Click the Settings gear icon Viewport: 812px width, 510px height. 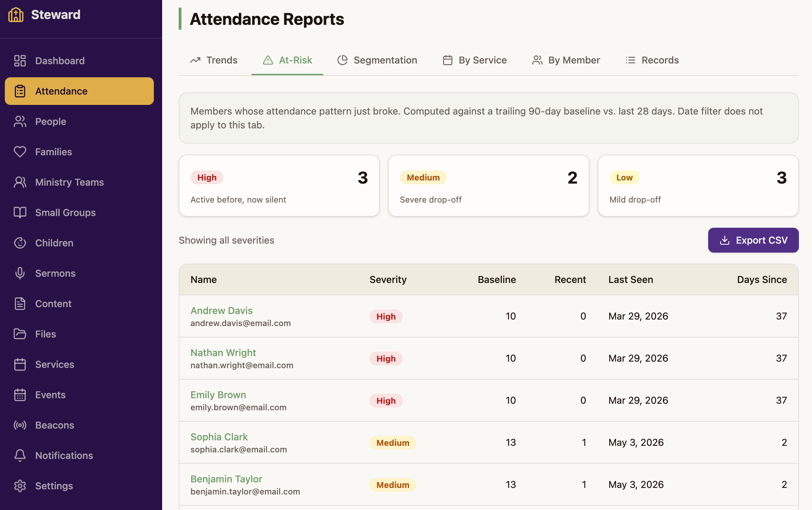pos(20,486)
